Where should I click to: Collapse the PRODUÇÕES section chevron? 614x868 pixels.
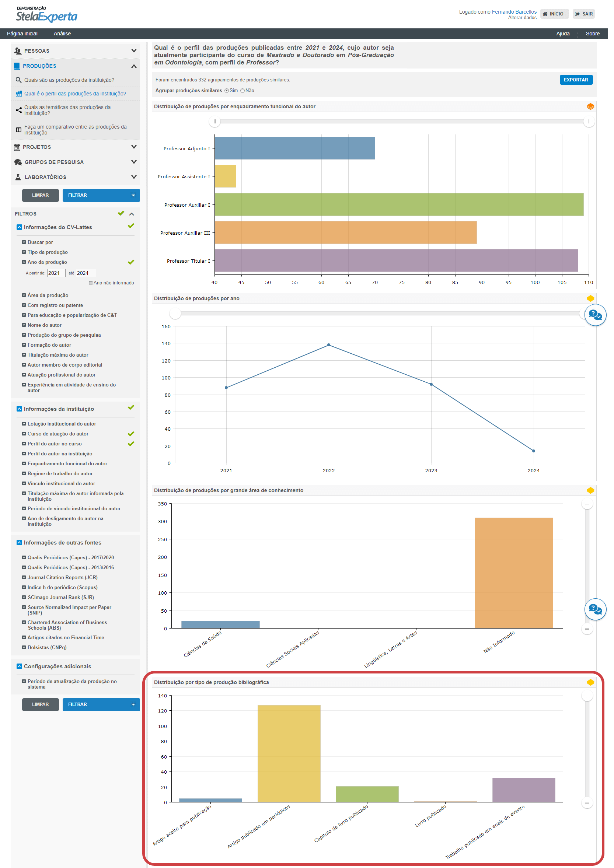(x=134, y=66)
